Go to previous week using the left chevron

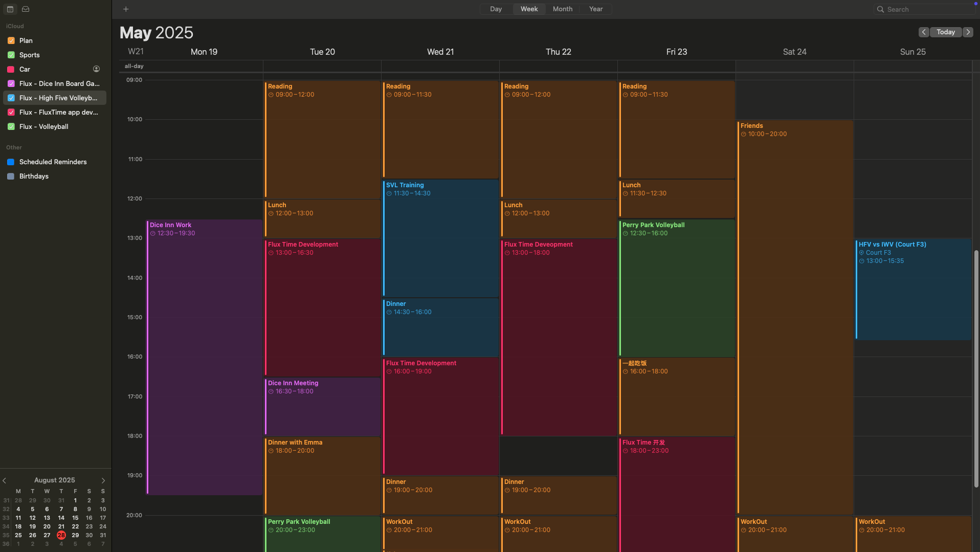click(x=924, y=32)
